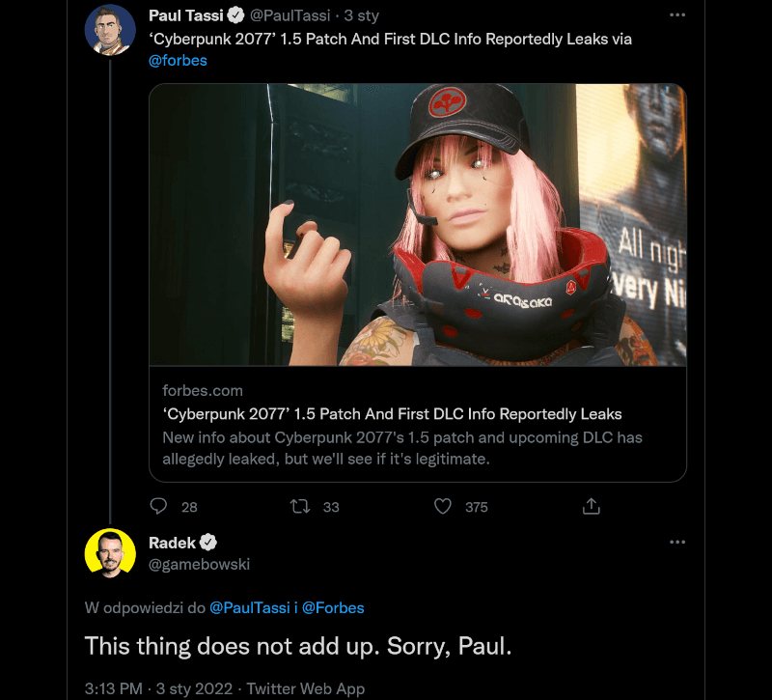Click the @PaulTassi handle in the tweet header
Image resolution: width=772 pixels, height=700 pixels.
[292, 15]
